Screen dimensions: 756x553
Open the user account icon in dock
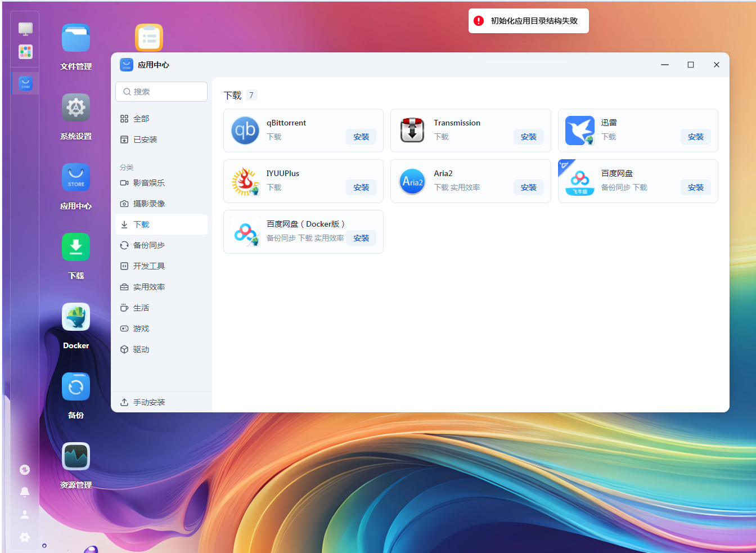click(x=25, y=515)
